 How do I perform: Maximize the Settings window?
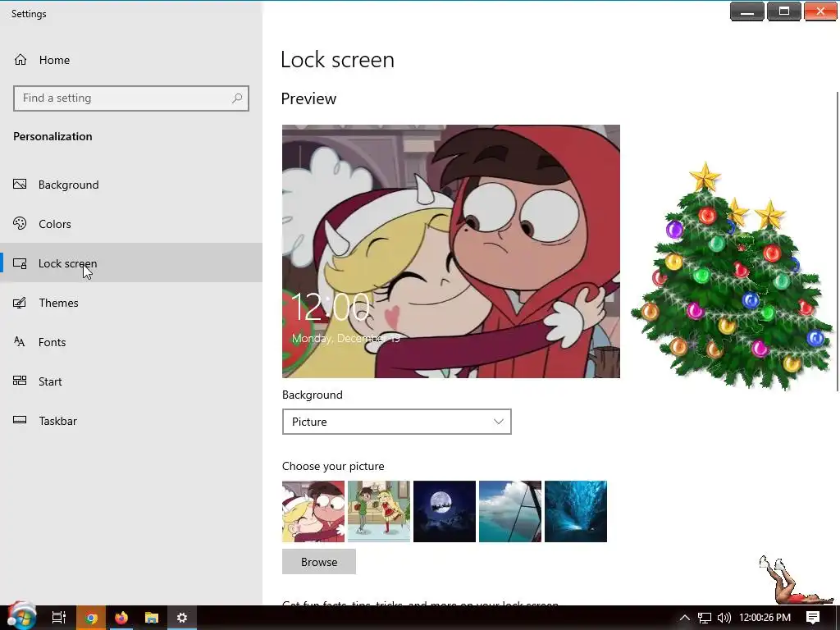[x=783, y=11]
